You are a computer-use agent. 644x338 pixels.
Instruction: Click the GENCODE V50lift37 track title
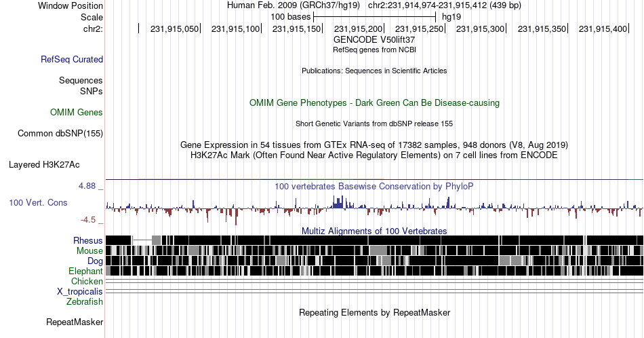click(x=374, y=40)
